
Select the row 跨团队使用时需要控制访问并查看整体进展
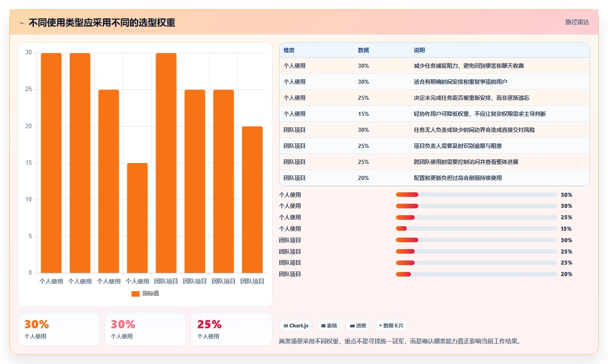434,162
